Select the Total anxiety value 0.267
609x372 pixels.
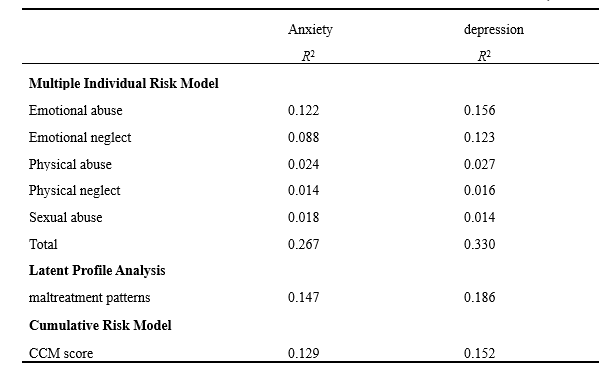point(303,244)
